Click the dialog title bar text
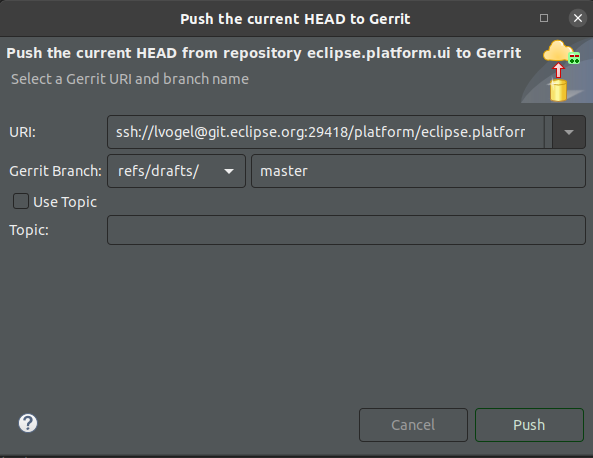This screenshot has width=593, height=458. (295, 19)
